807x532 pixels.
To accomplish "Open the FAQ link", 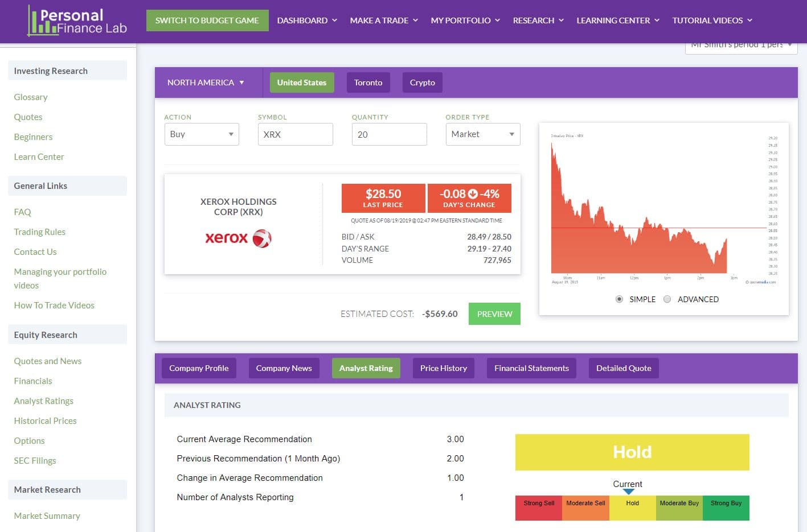I will click(x=22, y=212).
